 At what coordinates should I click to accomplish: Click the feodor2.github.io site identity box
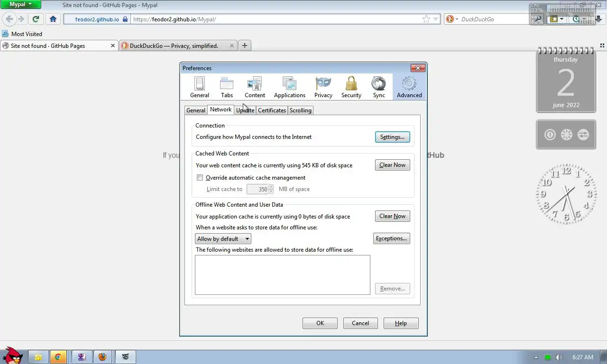(97, 19)
